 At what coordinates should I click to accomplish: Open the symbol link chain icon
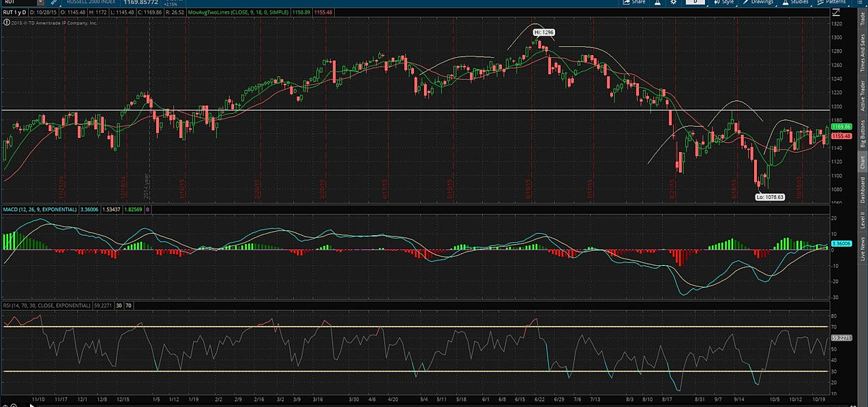click(54, 2)
